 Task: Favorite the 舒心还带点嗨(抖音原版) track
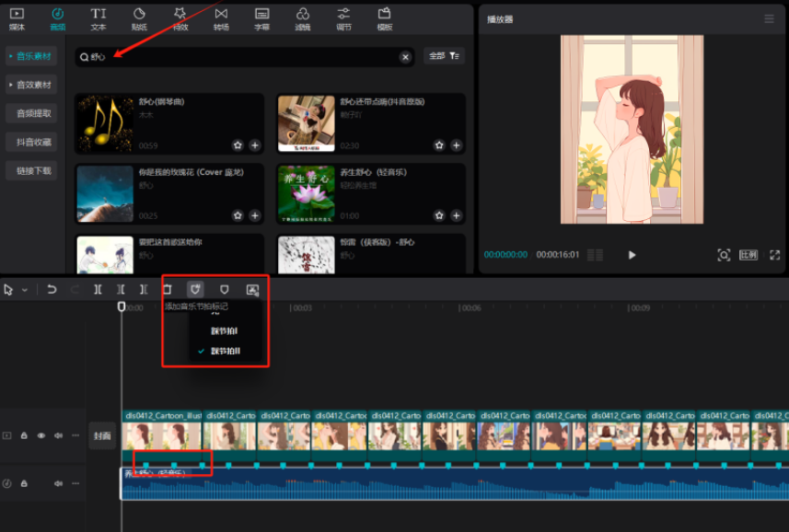(439, 145)
